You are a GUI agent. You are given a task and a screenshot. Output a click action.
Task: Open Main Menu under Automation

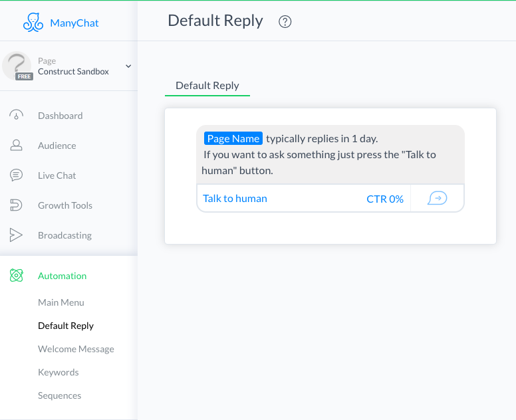[x=61, y=302]
